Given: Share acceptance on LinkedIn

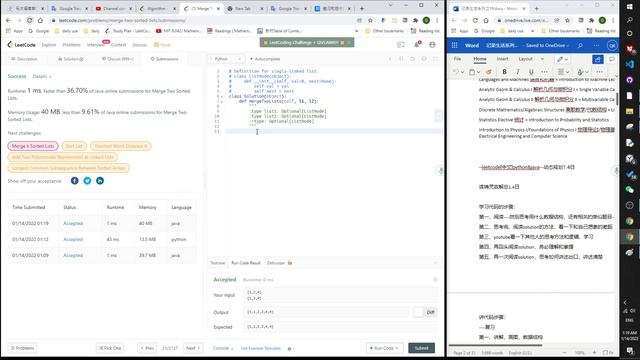Looking at the screenshot, I should click(100, 181).
